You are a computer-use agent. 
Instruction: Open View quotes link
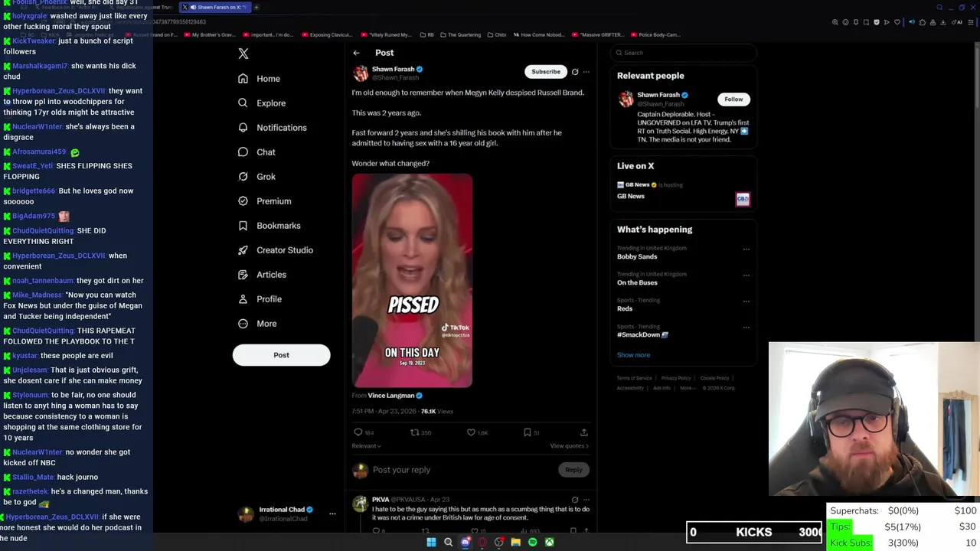tap(569, 446)
